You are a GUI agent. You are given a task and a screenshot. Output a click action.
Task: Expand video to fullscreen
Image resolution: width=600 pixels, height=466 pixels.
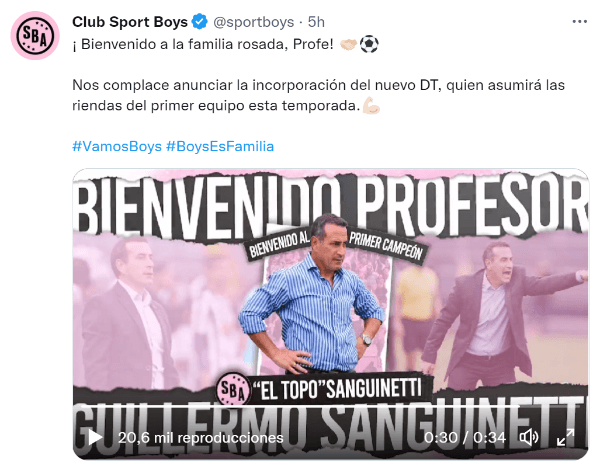pos(565,437)
